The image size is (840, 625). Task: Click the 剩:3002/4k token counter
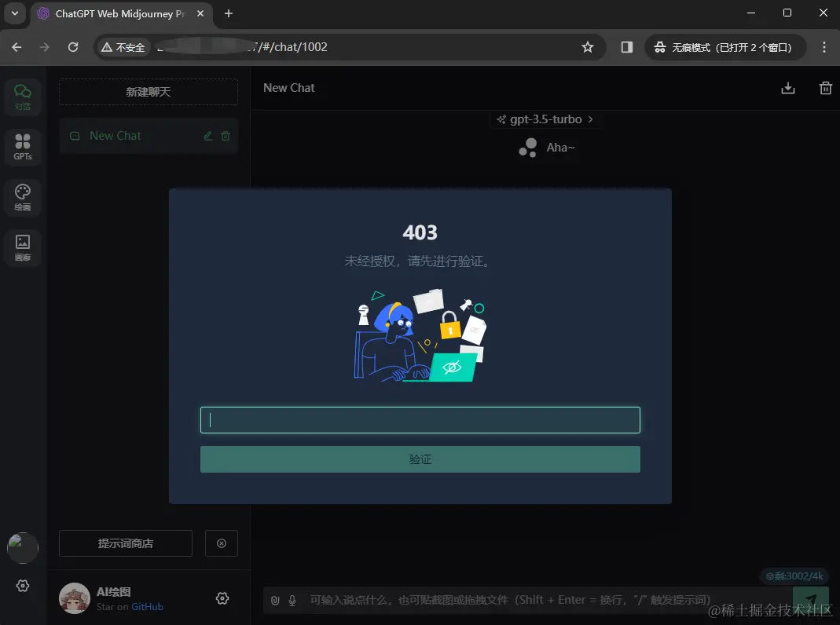tap(794, 576)
